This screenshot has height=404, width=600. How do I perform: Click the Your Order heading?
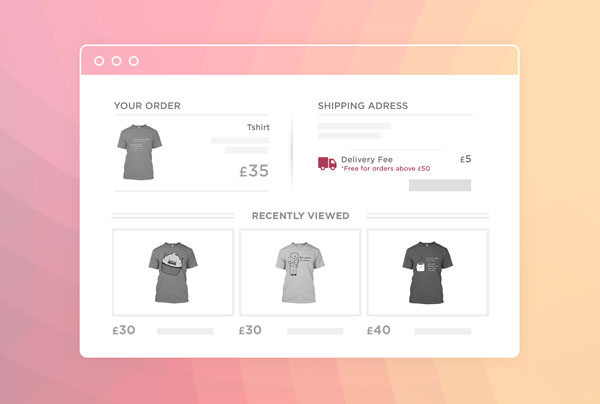tap(147, 106)
